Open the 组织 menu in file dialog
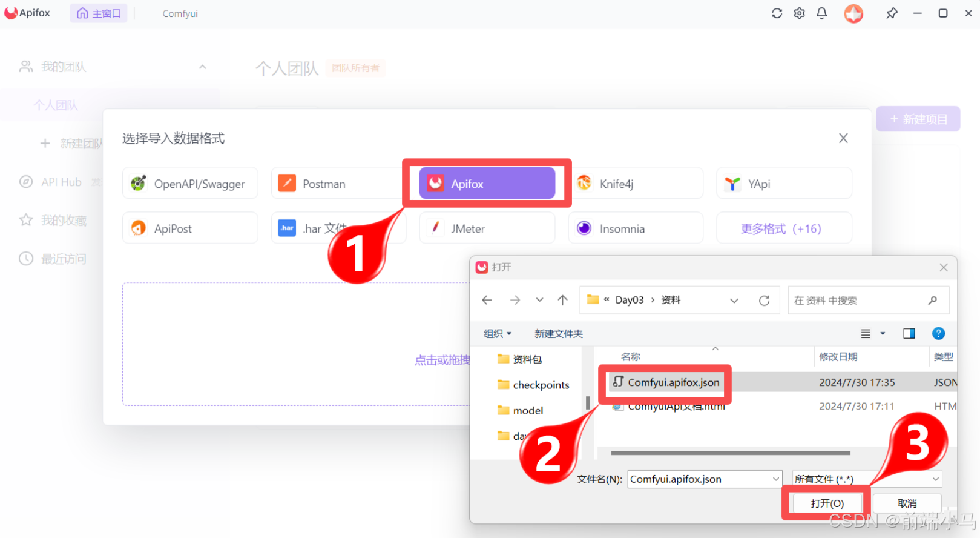The width and height of the screenshot is (980, 538). (498, 334)
